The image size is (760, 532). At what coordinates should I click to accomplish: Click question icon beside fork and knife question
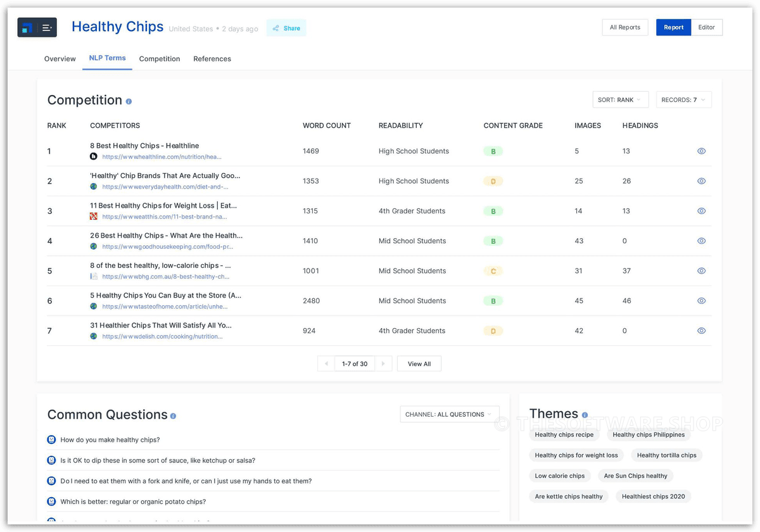click(x=52, y=481)
